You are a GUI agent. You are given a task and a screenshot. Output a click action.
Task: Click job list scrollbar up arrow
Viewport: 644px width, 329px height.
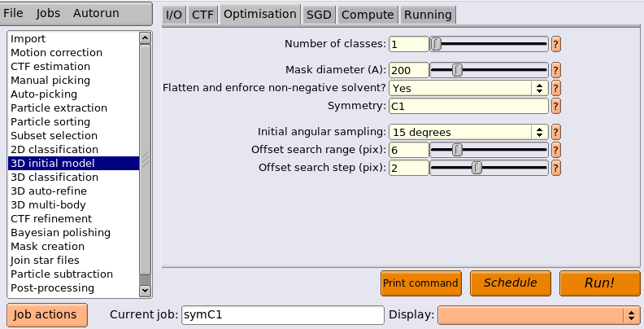(145, 38)
